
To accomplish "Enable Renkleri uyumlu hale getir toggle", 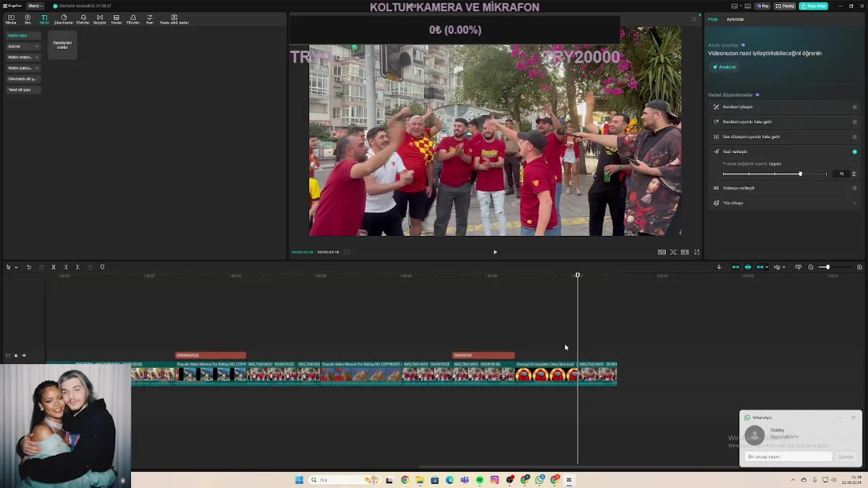I will (854, 122).
